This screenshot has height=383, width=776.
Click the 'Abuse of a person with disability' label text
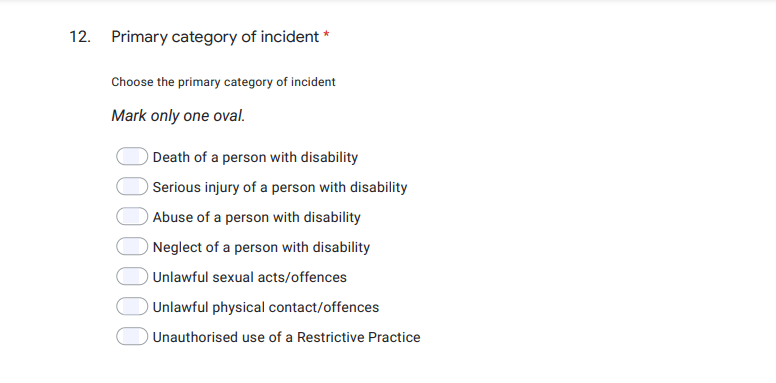point(257,217)
